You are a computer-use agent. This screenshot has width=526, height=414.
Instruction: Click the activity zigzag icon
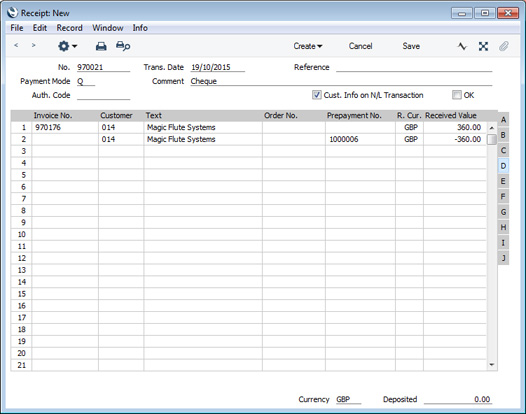coord(462,46)
